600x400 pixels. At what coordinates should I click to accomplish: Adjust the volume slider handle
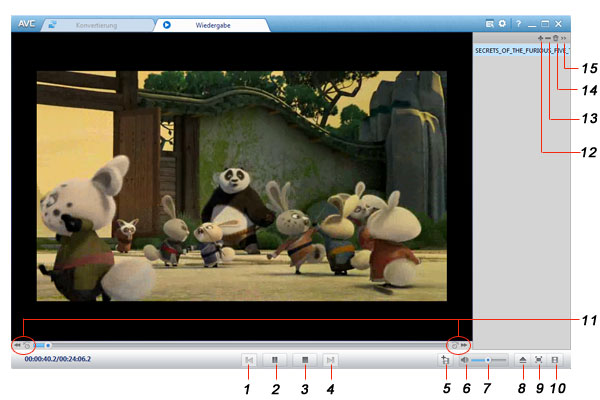[x=488, y=360]
